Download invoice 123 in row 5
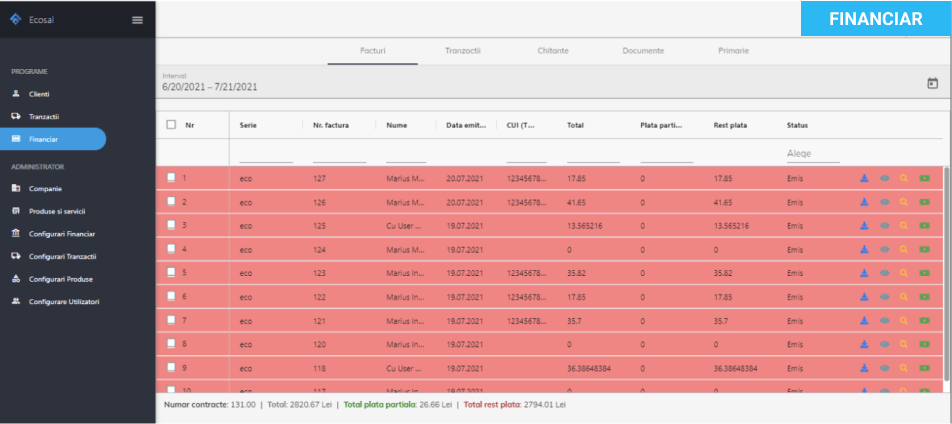 [x=864, y=273]
